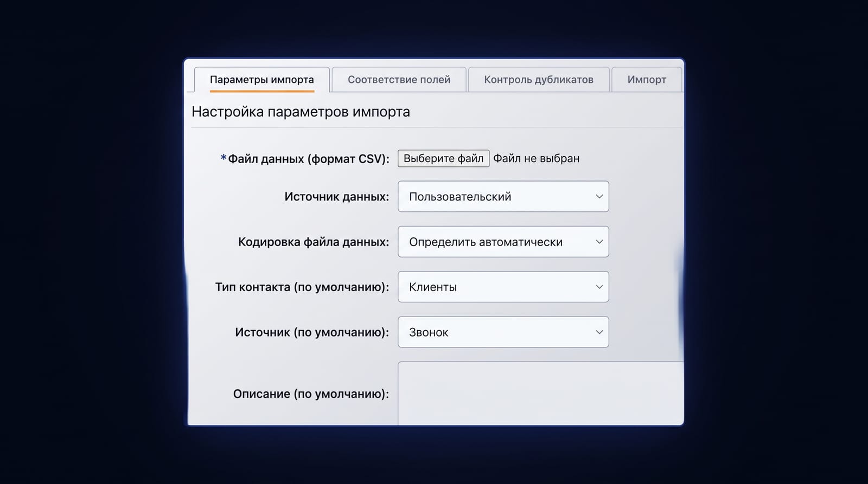The height and width of the screenshot is (484, 868).
Task: Click the Кодировка файла данных label
Action: pos(314,242)
